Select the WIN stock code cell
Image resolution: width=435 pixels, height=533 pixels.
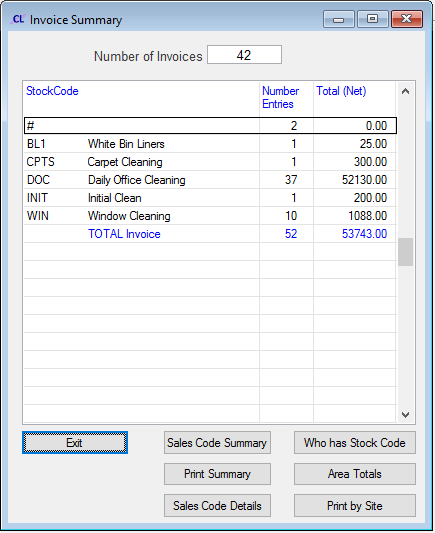click(38, 216)
